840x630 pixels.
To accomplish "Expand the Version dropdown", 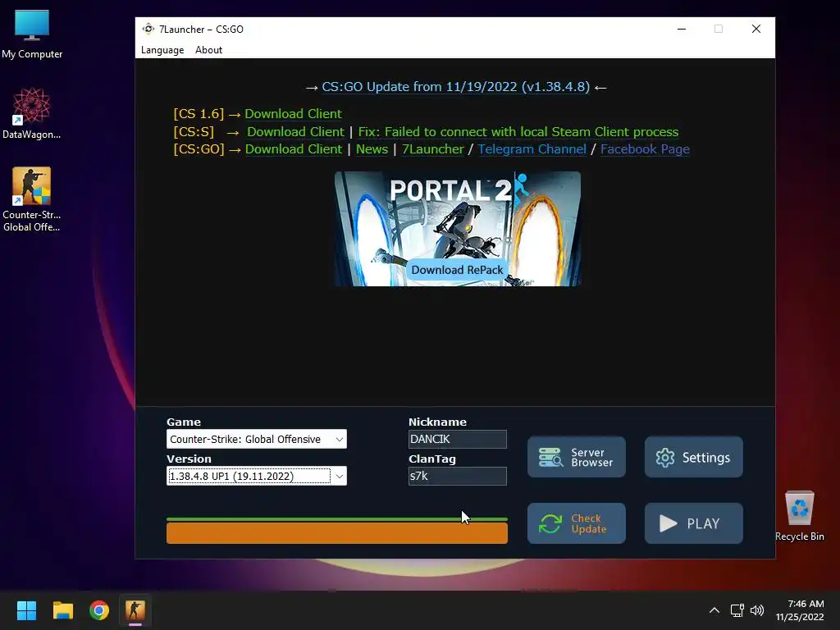I will tap(257, 477).
